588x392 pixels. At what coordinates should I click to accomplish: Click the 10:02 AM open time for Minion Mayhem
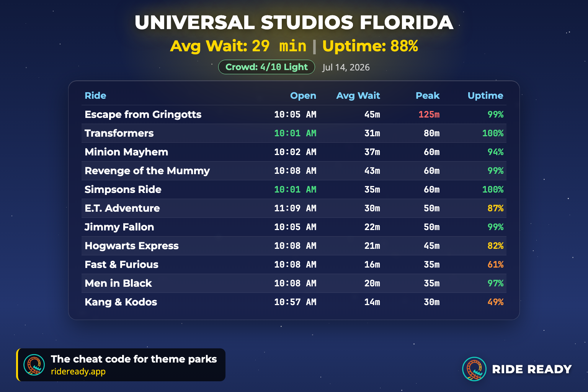click(295, 152)
